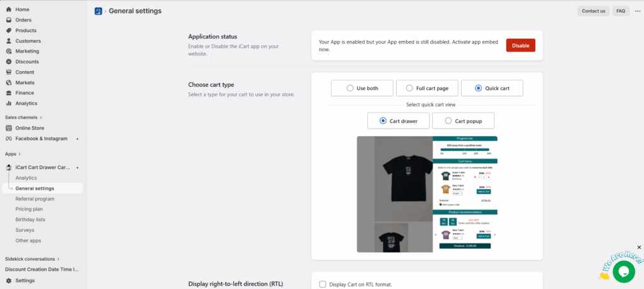Screen dimensions: 644x289
Task: Expand the Sales channels section
Action: (41, 117)
